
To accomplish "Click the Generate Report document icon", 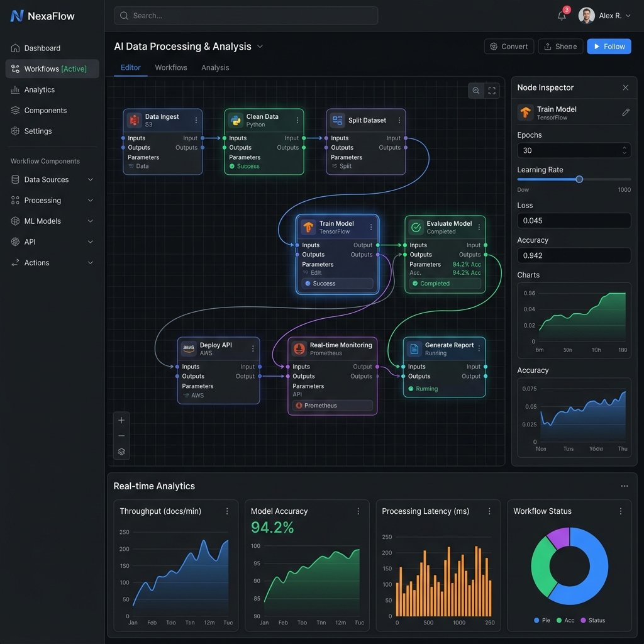I will click(x=414, y=348).
